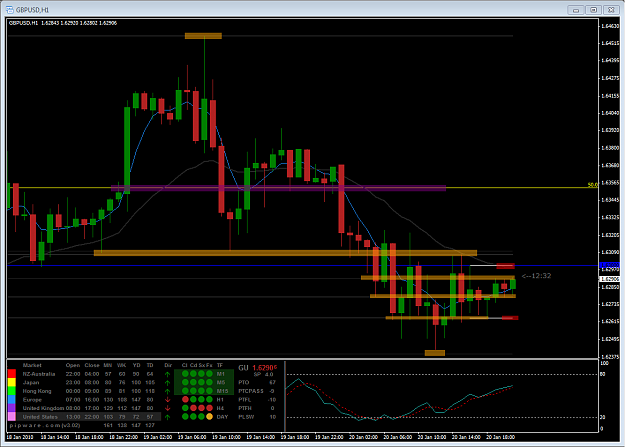
Task: Click the PTFH indicator label
Action: [x=244, y=408]
